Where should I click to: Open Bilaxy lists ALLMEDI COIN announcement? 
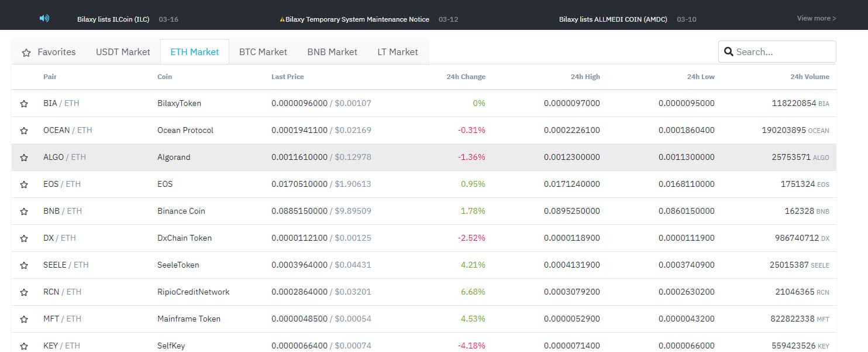pos(613,19)
